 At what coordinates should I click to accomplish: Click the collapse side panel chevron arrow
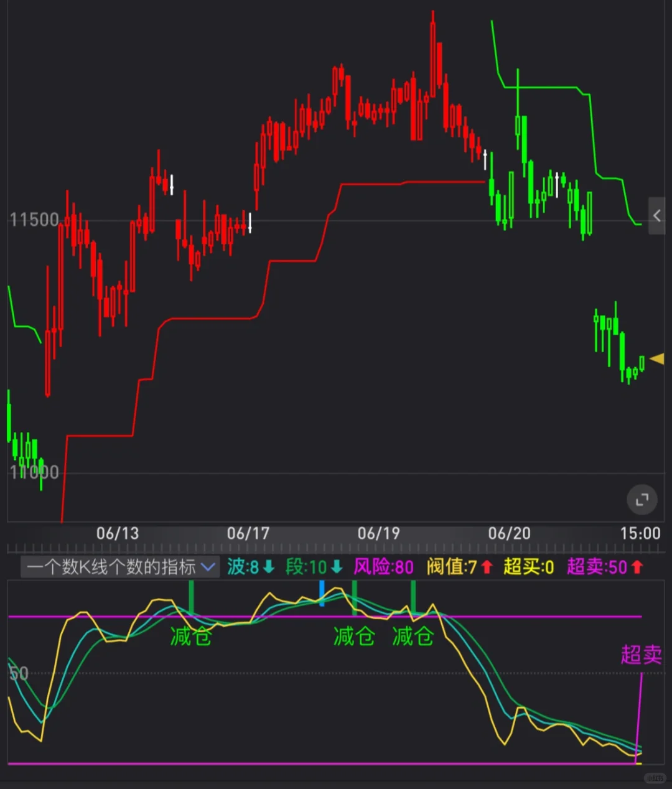click(x=657, y=215)
